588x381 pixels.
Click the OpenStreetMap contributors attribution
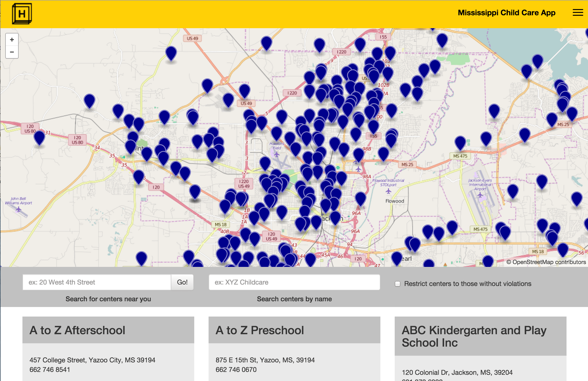[x=546, y=262]
